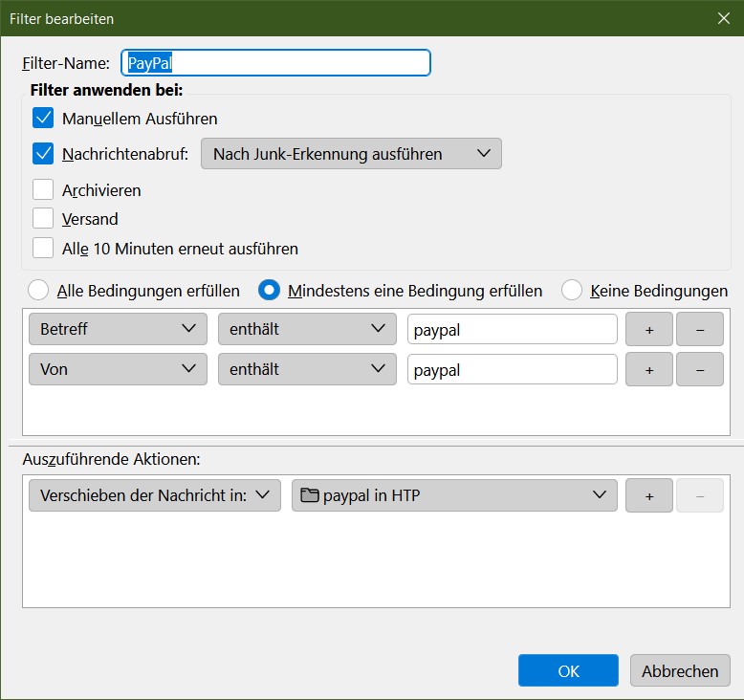Enable the Archivieren checkbox
This screenshot has width=744, height=700.
(43, 189)
